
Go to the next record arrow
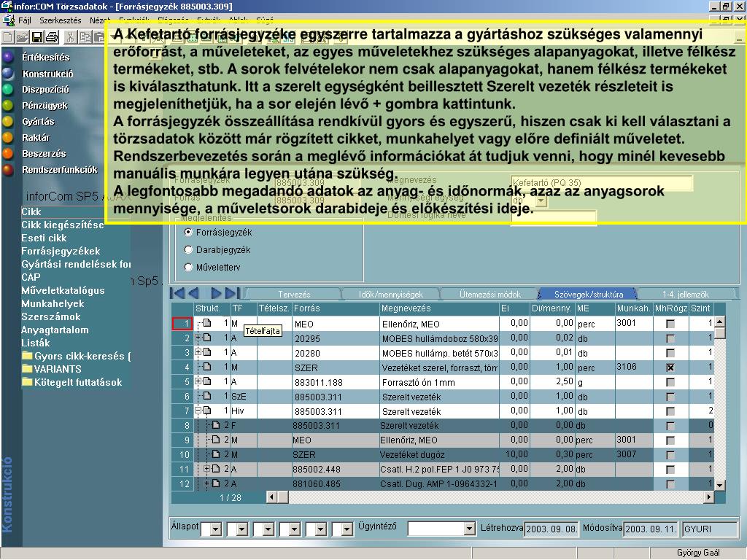pyautogui.click(x=216, y=293)
